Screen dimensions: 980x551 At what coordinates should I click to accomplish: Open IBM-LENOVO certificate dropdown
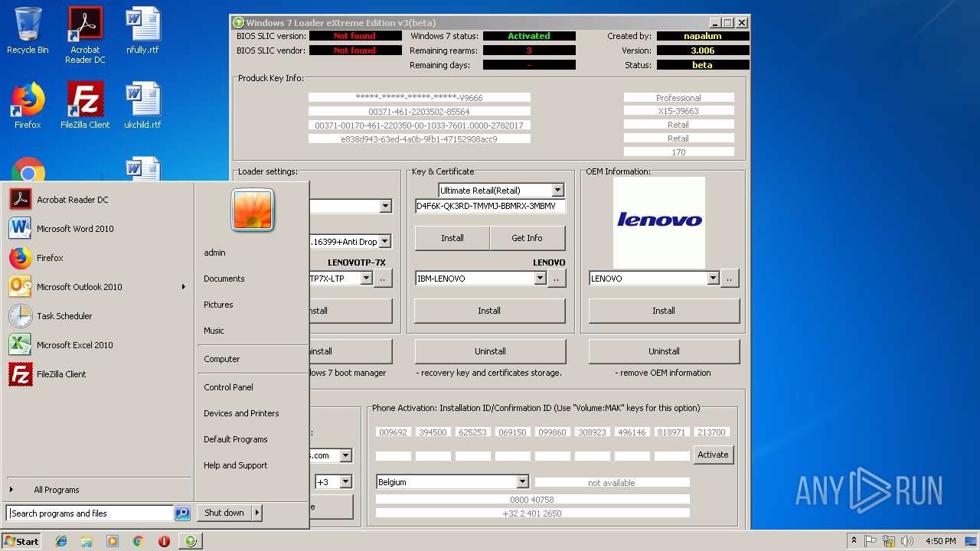point(540,279)
